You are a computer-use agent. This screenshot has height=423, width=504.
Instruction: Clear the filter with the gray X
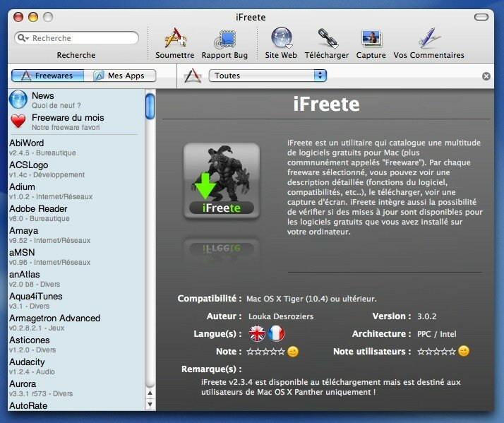[486, 76]
